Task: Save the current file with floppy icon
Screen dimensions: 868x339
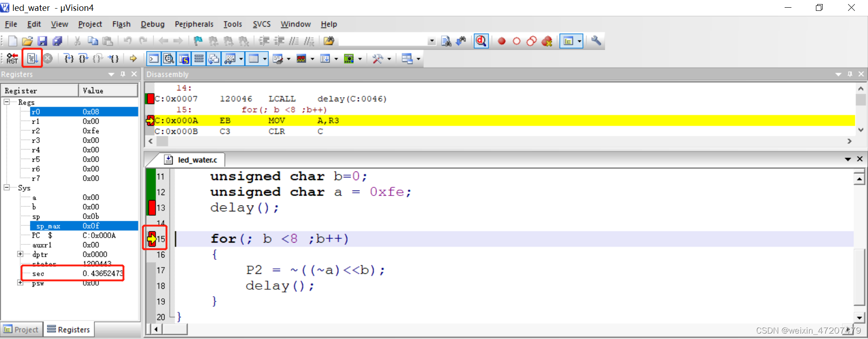Action: point(42,41)
